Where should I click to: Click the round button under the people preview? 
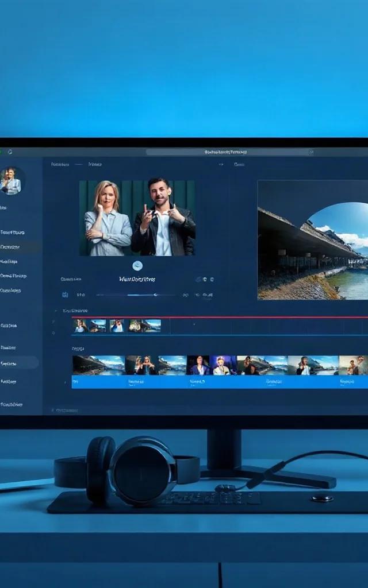(x=137, y=265)
